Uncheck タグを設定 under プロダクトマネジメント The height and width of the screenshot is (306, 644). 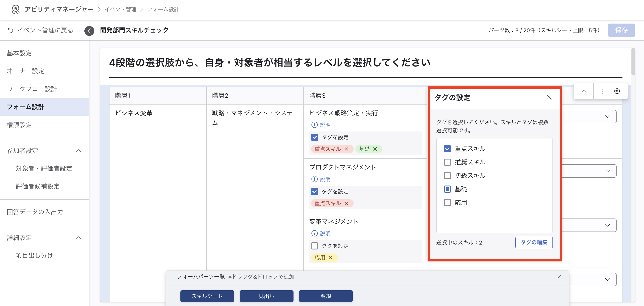314,192
